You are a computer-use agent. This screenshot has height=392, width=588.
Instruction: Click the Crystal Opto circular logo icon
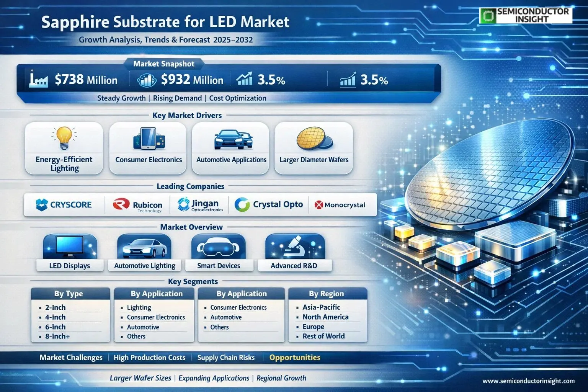242,205
